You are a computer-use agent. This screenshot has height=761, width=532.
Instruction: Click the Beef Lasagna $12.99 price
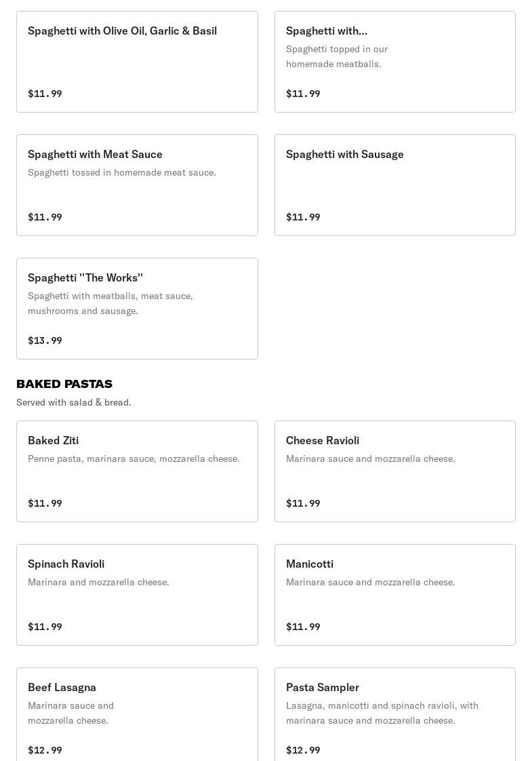45,750
